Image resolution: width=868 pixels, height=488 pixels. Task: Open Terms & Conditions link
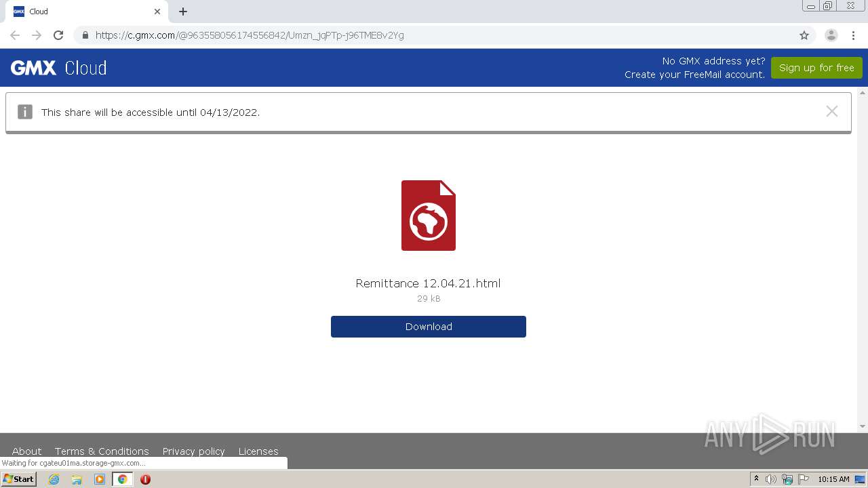click(x=102, y=451)
